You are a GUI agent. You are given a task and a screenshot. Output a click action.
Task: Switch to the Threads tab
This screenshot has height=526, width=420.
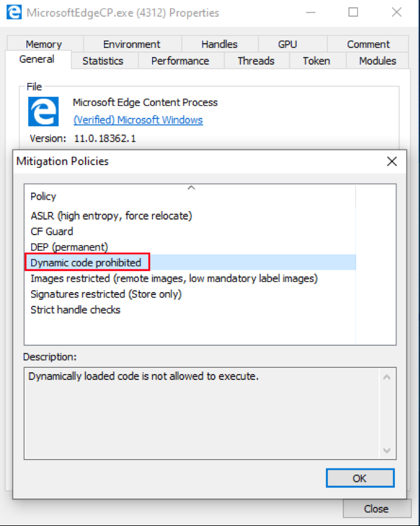click(255, 60)
